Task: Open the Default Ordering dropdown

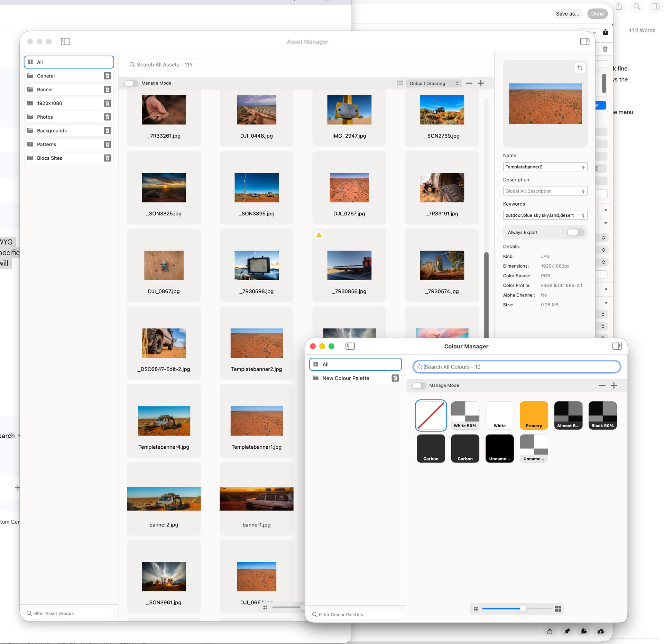Action: tap(434, 83)
